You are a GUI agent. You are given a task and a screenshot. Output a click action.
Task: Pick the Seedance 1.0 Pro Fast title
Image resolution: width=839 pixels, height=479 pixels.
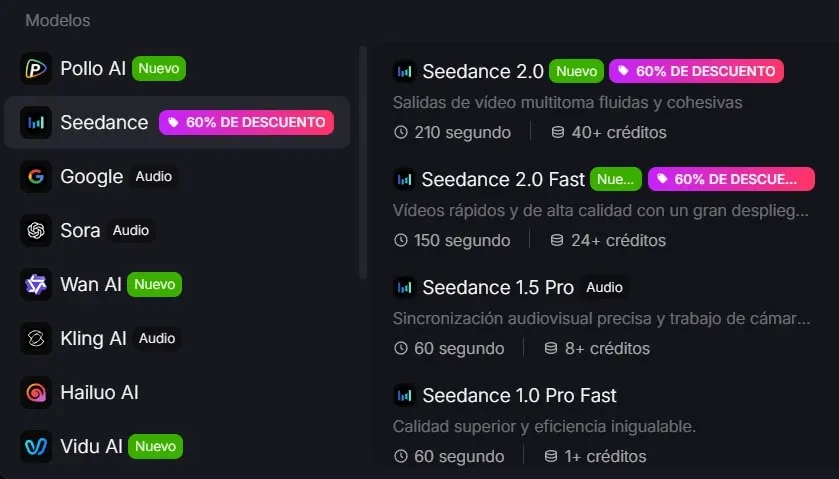(x=519, y=396)
